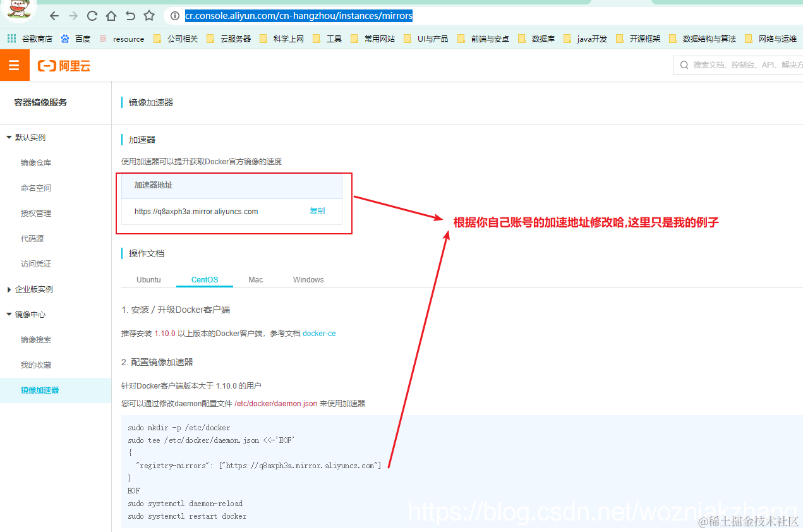Click the search box for docs and console

click(738, 64)
